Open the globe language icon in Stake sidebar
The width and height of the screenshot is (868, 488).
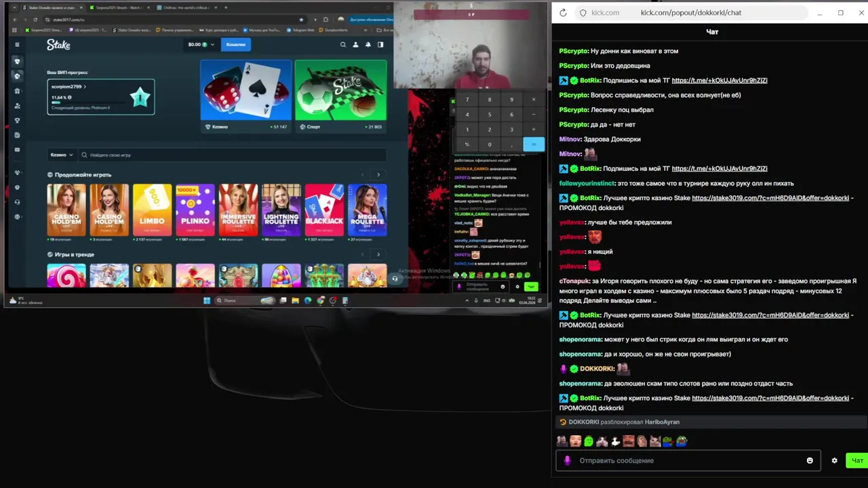click(17, 217)
